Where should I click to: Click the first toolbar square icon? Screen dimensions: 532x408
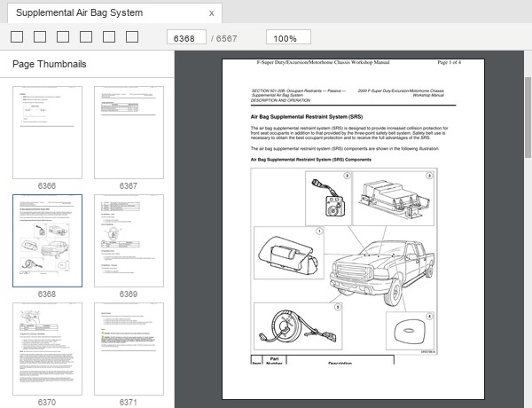coord(17,36)
